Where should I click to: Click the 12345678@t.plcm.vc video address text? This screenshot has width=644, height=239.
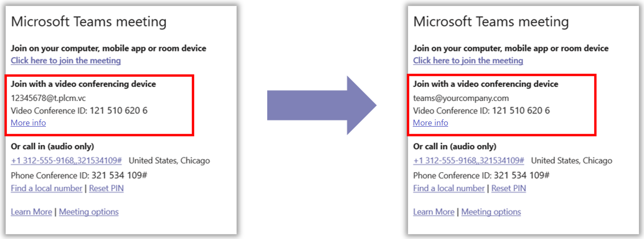pyautogui.click(x=48, y=98)
